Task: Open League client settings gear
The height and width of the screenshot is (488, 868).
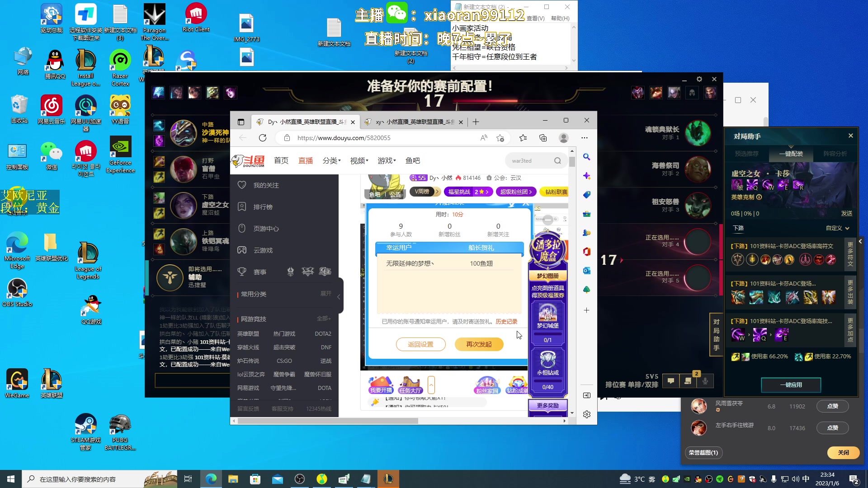Action: [x=699, y=79]
